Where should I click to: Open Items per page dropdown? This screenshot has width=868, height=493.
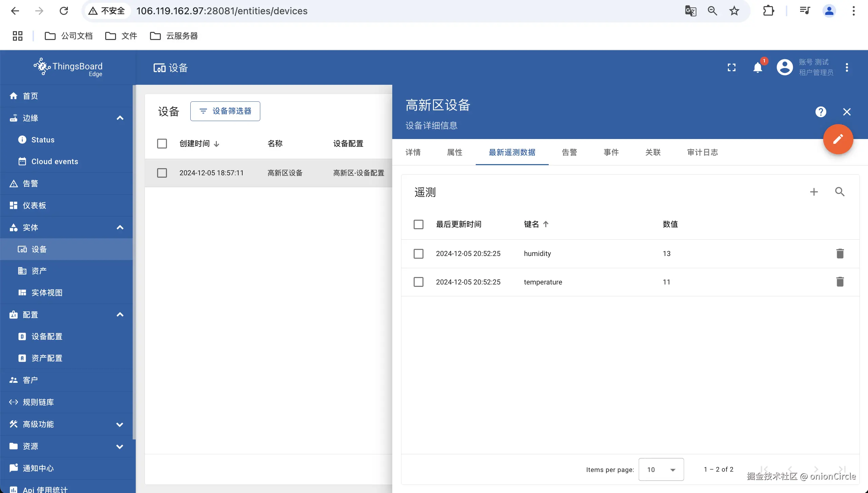[661, 470]
